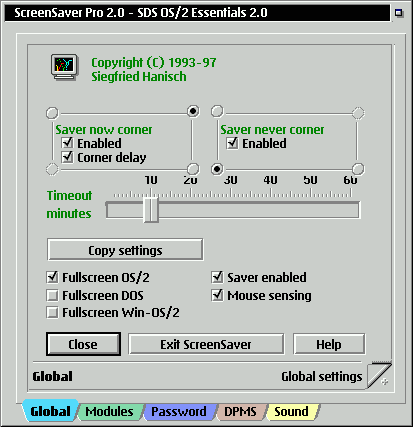Click the title bar window button
The width and height of the screenshot is (413, 427).
click(x=399, y=13)
